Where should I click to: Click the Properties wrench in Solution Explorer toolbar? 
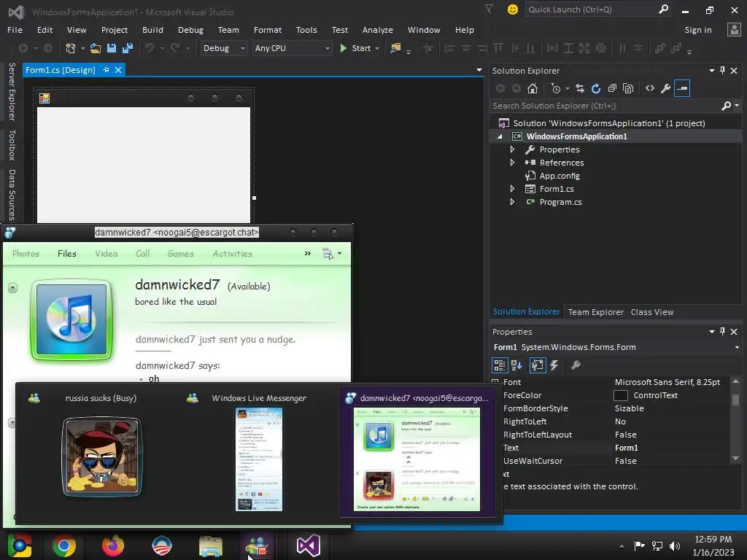click(x=666, y=88)
